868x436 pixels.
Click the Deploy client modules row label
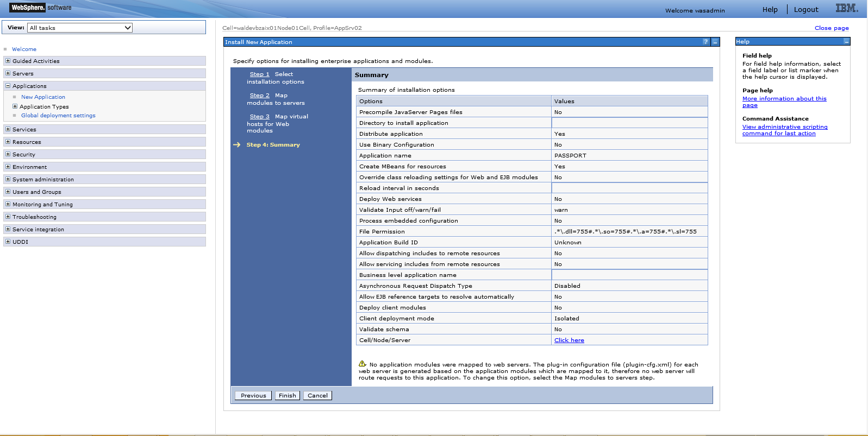[x=392, y=308]
